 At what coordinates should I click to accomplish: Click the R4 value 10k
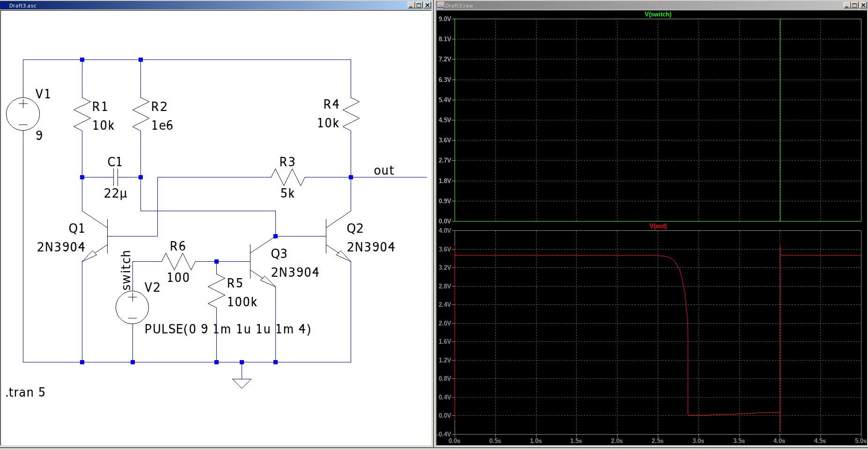(x=328, y=123)
